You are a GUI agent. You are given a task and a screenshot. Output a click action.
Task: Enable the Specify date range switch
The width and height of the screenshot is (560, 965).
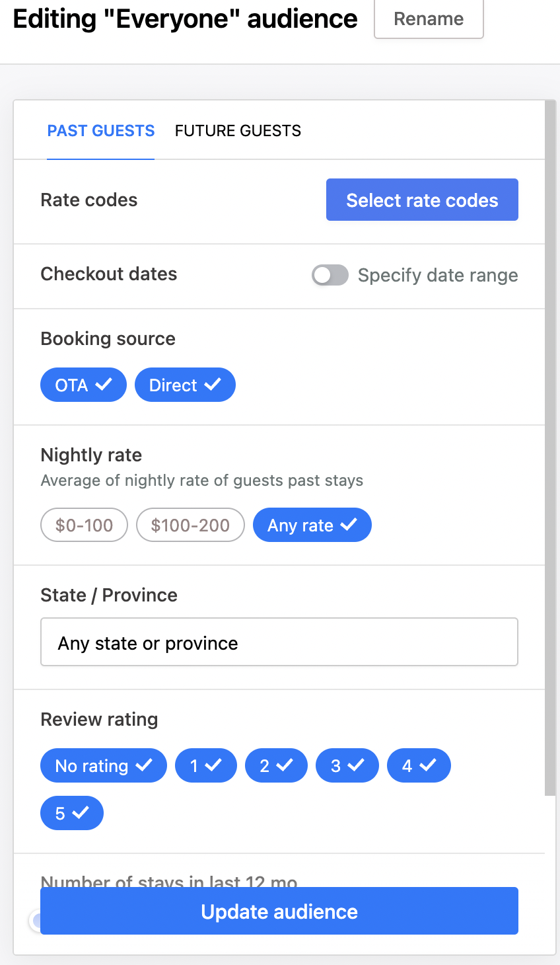pyautogui.click(x=330, y=275)
